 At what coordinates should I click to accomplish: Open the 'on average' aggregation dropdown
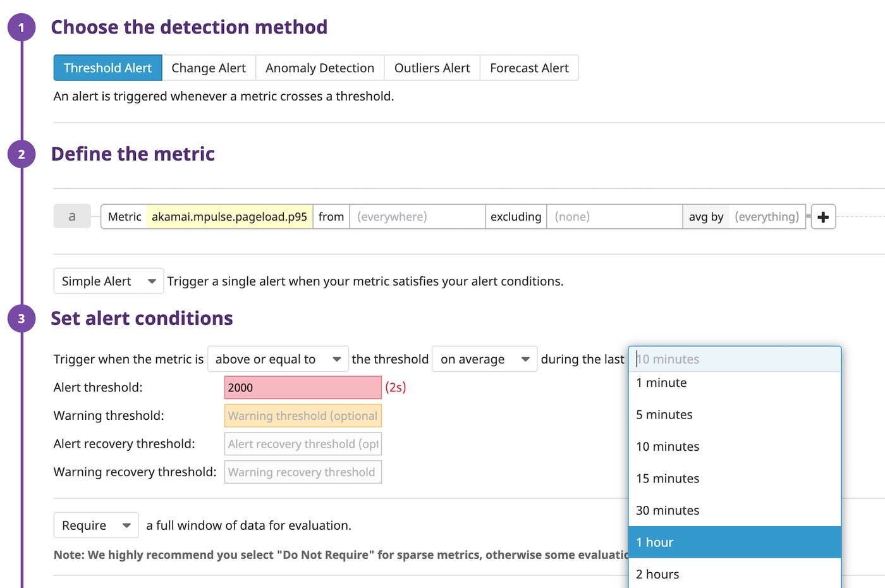484,359
